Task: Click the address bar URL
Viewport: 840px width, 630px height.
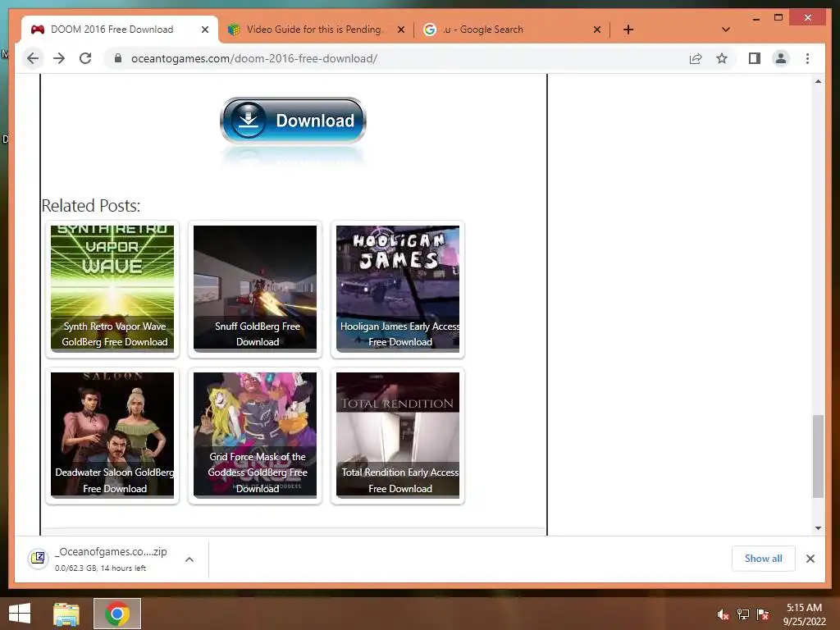Action: 254,58
